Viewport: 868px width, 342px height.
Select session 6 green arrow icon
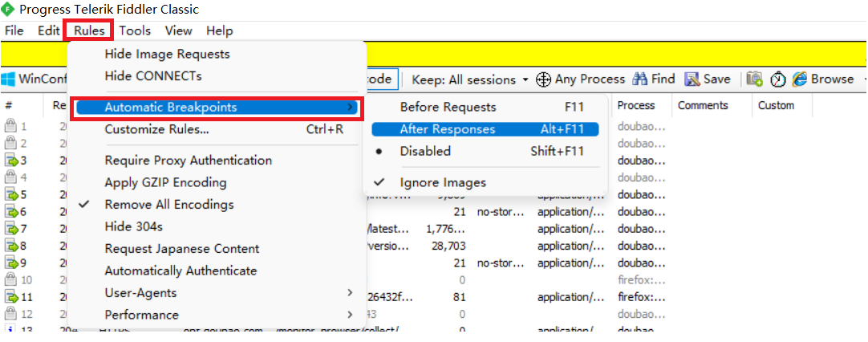pyautogui.click(x=11, y=212)
